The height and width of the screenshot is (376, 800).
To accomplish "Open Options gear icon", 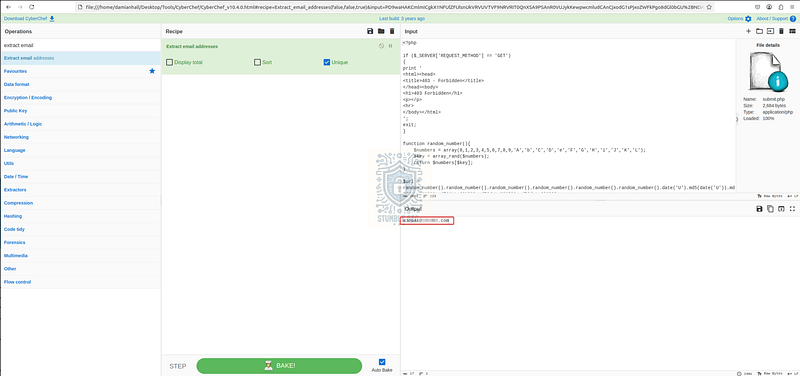I will click(748, 19).
